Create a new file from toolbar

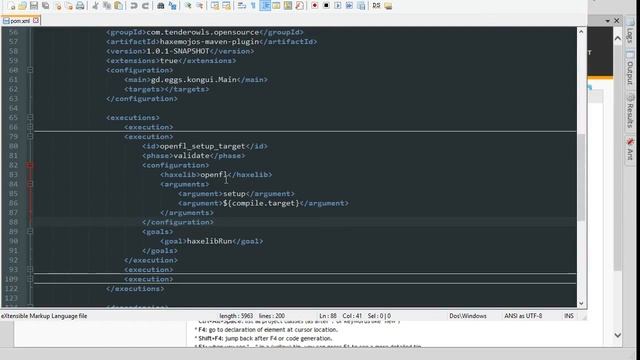point(11,6)
